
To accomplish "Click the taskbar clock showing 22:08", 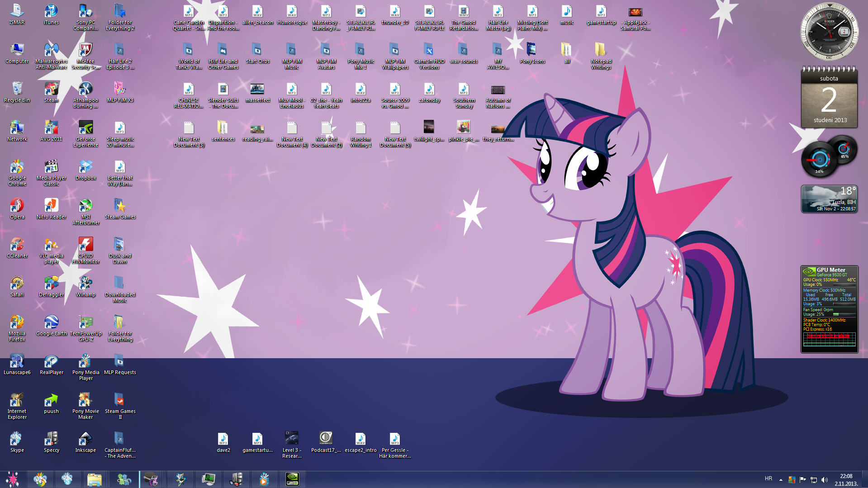I will pyautogui.click(x=846, y=479).
